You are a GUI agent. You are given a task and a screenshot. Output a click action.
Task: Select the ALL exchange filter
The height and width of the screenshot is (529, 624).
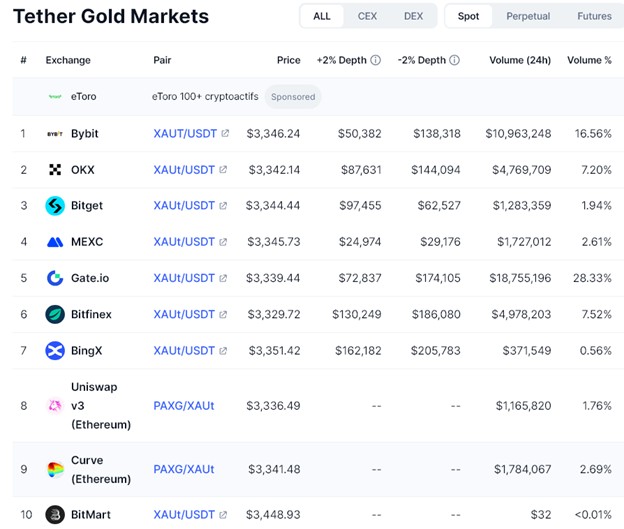[x=322, y=16]
